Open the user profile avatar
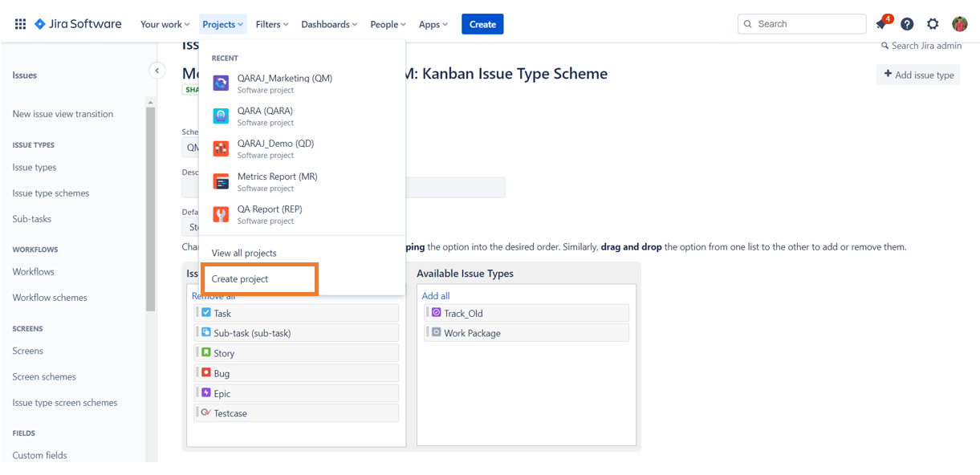Image resolution: width=980 pixels, height=475 pixels. (x=960, y=24)
